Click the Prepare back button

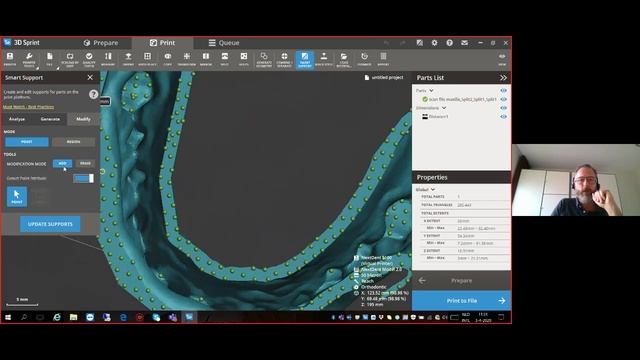(461, 281)
